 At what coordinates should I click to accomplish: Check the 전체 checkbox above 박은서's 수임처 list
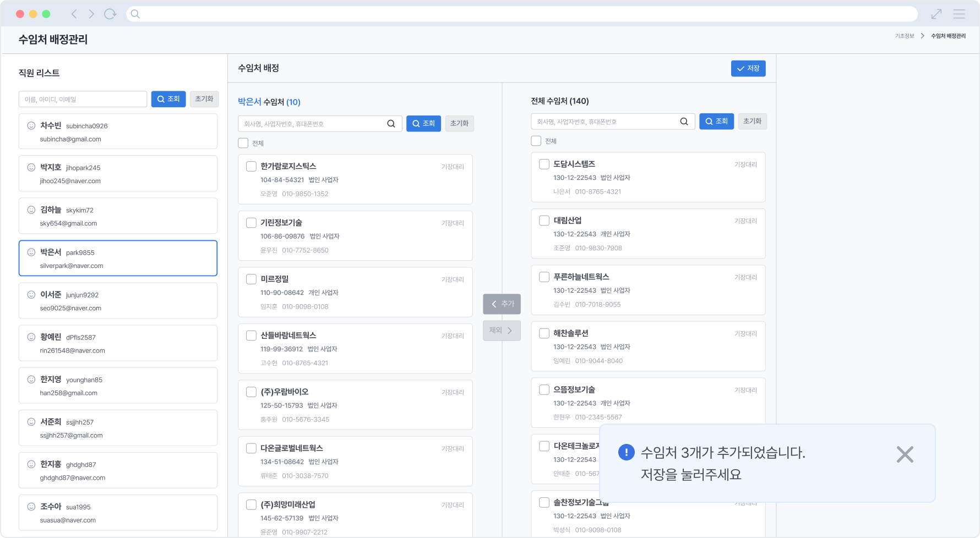pos(243,142)
